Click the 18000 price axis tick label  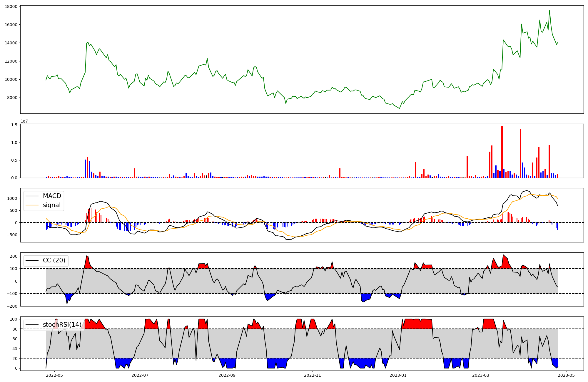(11, 6)
